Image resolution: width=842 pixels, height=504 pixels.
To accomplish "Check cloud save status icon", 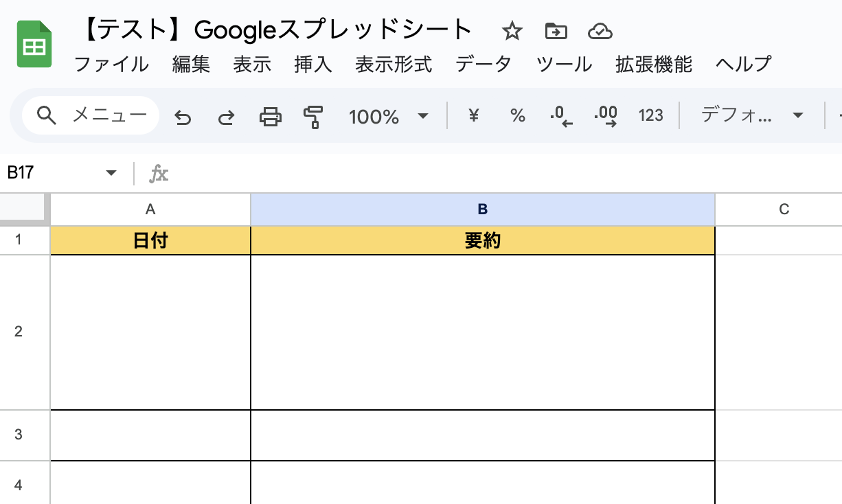I will point(600,31).
